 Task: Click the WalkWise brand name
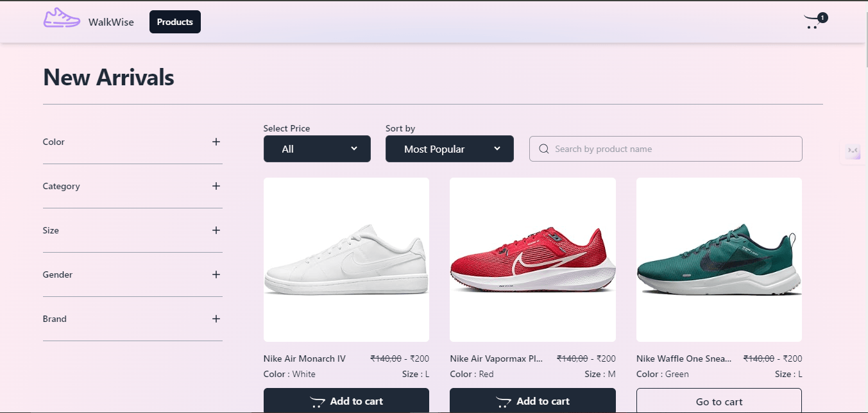111,22
